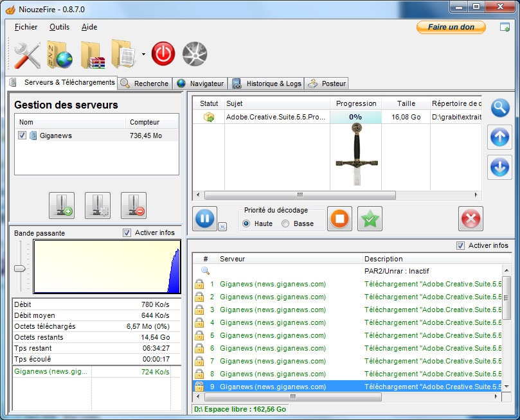Image resolution: width=520 pixels, height=420 pixels.
Task: Click the red power shutdown icon
Action: click(163, 54)
